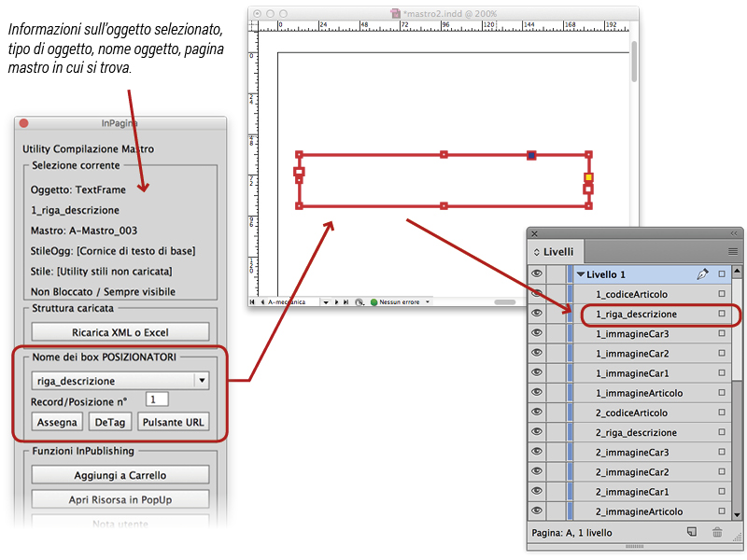Select the Livelli panel tab
The width and height of the screenshot is (747, 560).
[x=557, y=251]
